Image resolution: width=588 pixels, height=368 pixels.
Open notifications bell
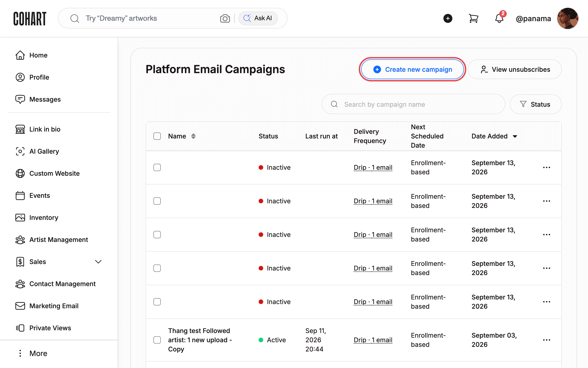[x=499, y=18]
